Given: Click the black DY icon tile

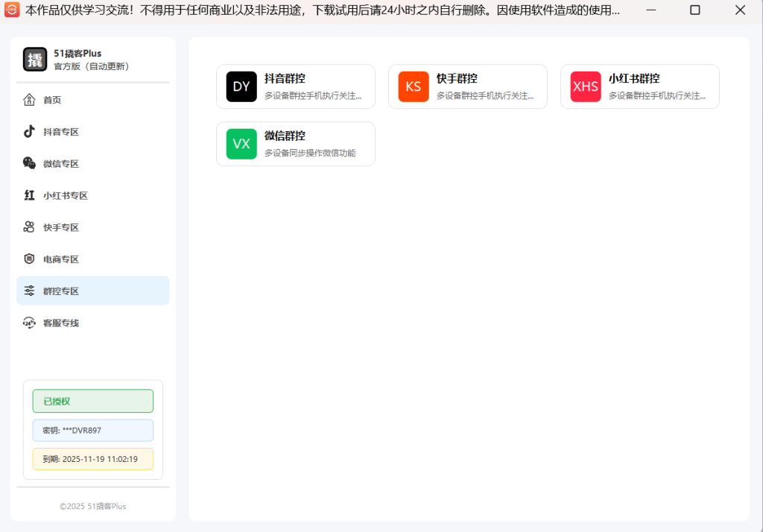Looking at the screenshot, I should click(241, 86).
